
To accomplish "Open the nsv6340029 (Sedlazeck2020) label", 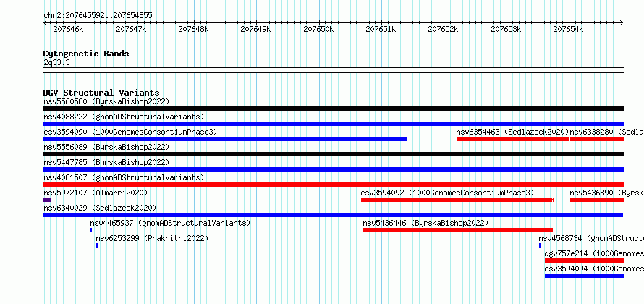I will tap(100, 208).
